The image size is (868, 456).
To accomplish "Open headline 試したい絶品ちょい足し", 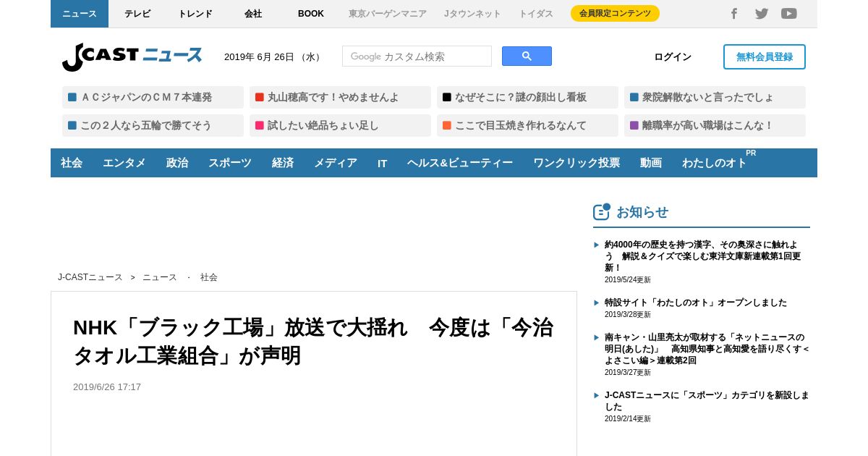I will click(x=340, y=125).
